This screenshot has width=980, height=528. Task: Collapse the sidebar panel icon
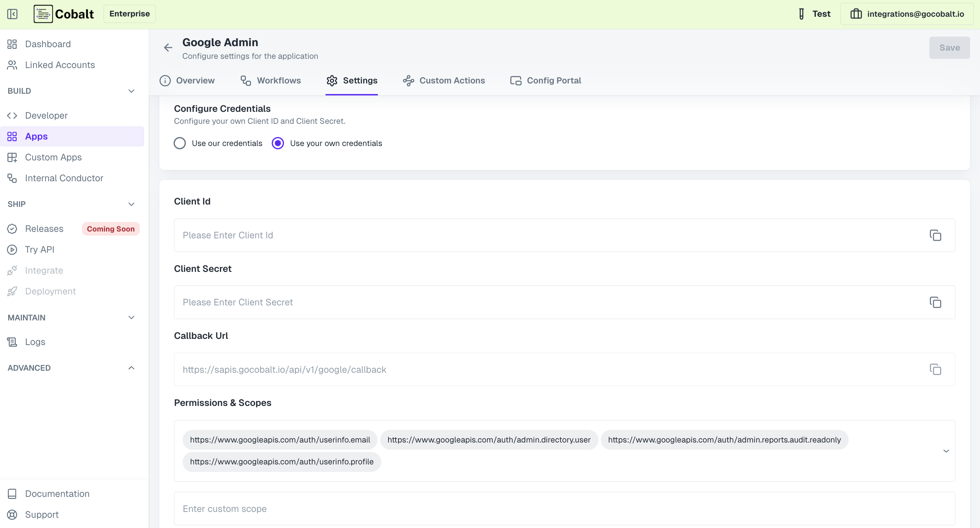pos(12,14)
